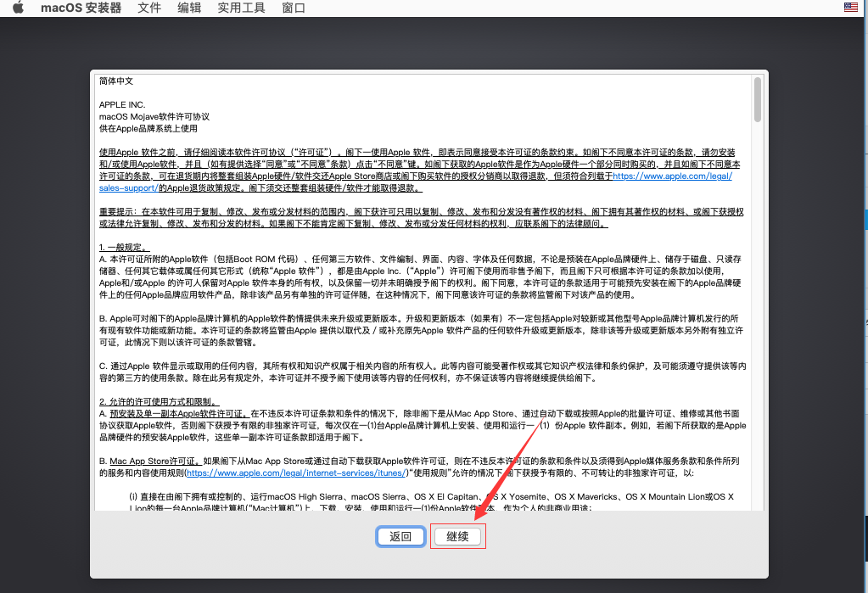Click the 简体中文 language heading
The image size is (868, 593).
coord(116,81)
